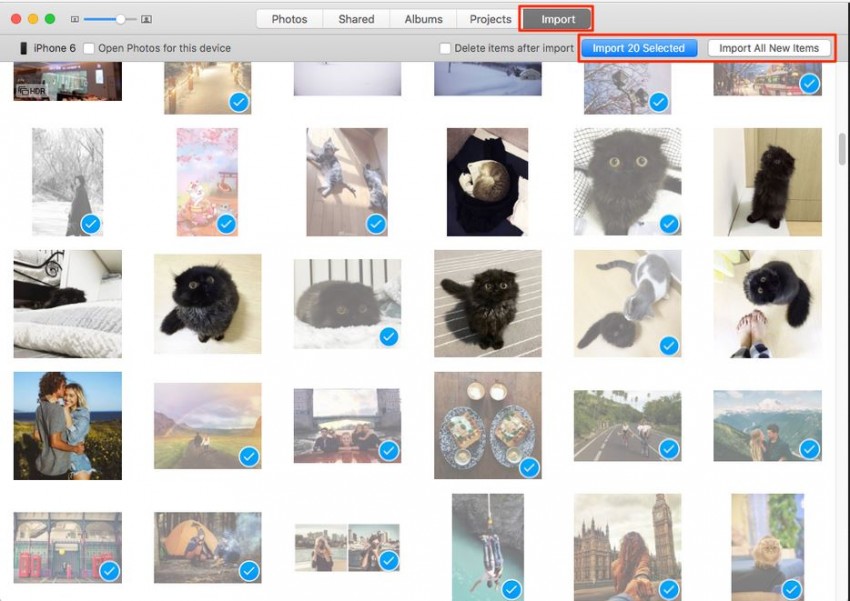The width and height of the screenshot is (850, 601).
Task: Click the iPhone 6 device icon
Action: tap(23, 48)
